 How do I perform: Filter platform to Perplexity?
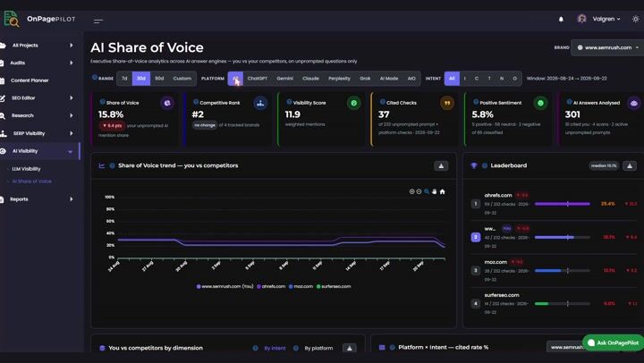(x=339, y=79)
